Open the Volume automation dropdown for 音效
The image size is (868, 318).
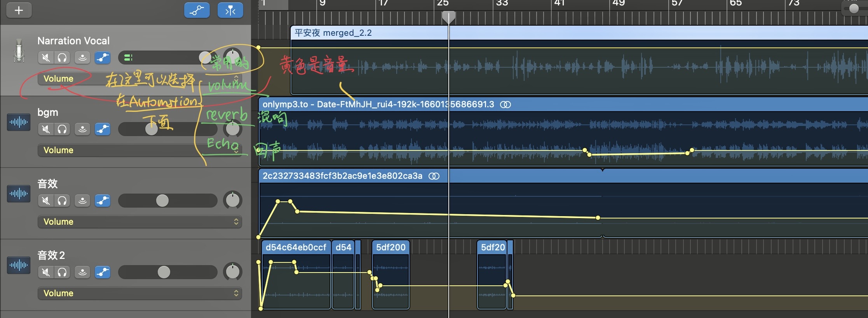(139, 222)
